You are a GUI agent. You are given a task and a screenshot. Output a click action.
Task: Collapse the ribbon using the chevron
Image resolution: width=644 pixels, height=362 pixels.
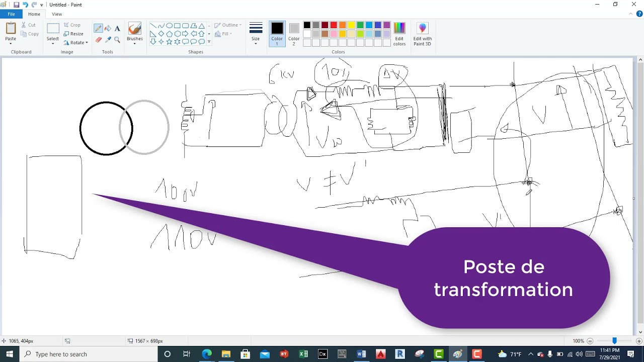click(631, 14)
